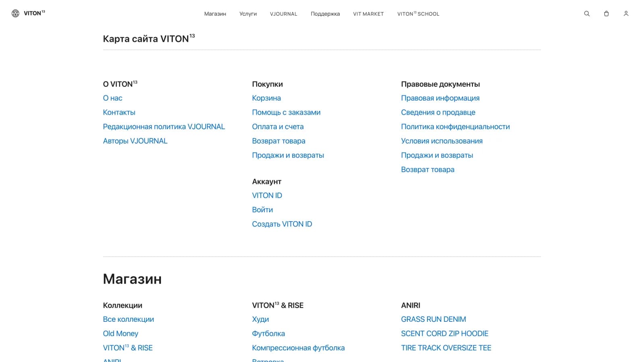Screen dimensions: 644x362
Task: Open the Политика конфиденциальности link
Action: [455, 127]
